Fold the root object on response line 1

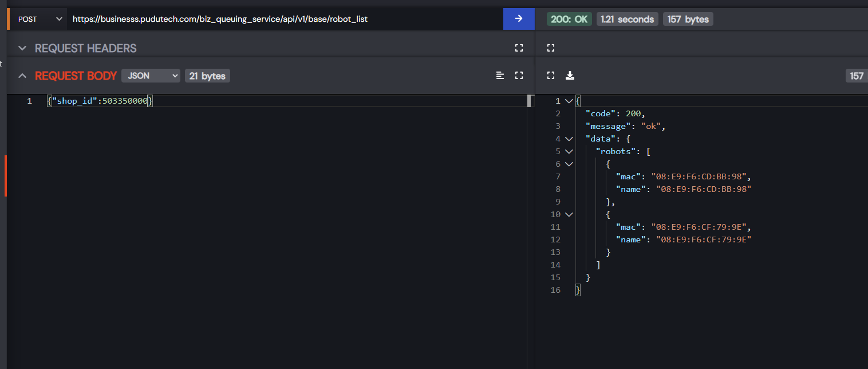[x=569, y=101]
